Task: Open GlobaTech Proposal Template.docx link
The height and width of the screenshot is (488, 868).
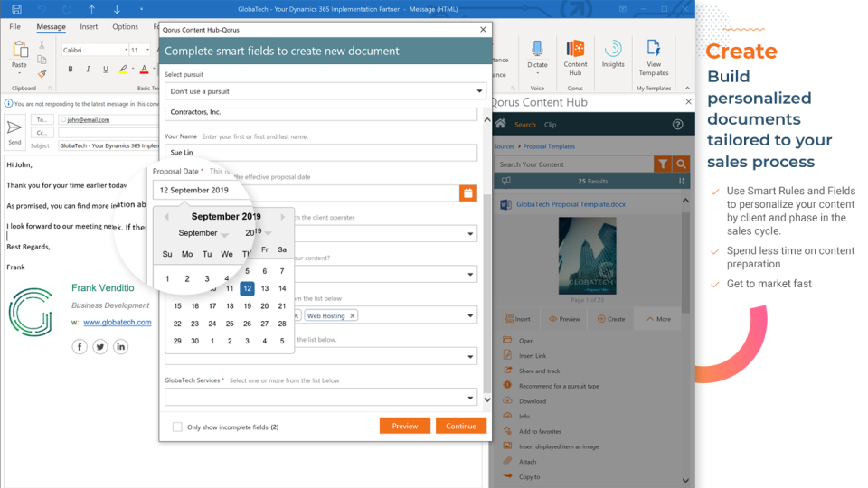Action: (571, 204)
